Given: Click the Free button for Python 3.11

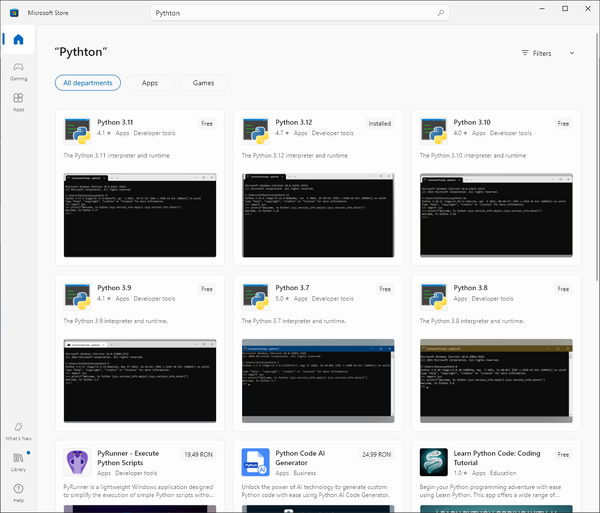Looking at the screenshot, I should tap(207, 124).
